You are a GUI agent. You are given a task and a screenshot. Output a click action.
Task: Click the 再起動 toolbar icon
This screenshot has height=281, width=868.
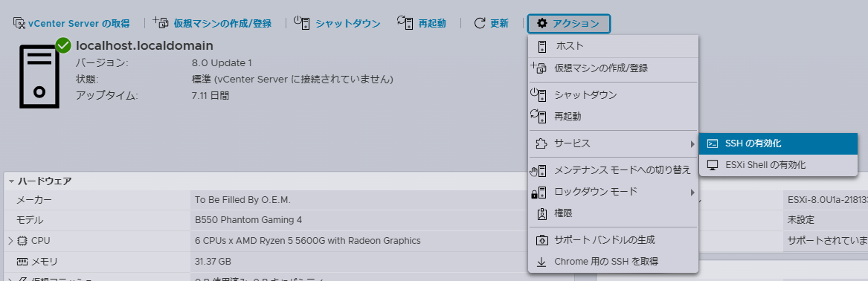[405, 22]
